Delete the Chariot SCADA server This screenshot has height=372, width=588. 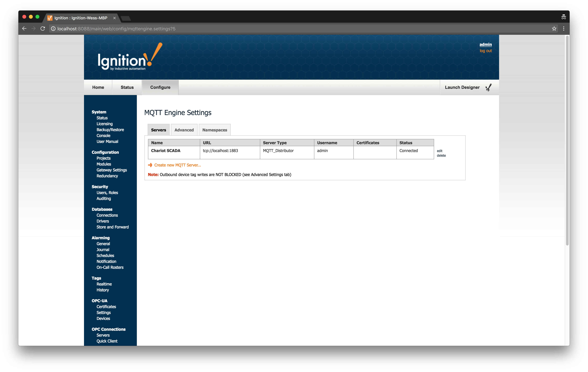(441, 155)
